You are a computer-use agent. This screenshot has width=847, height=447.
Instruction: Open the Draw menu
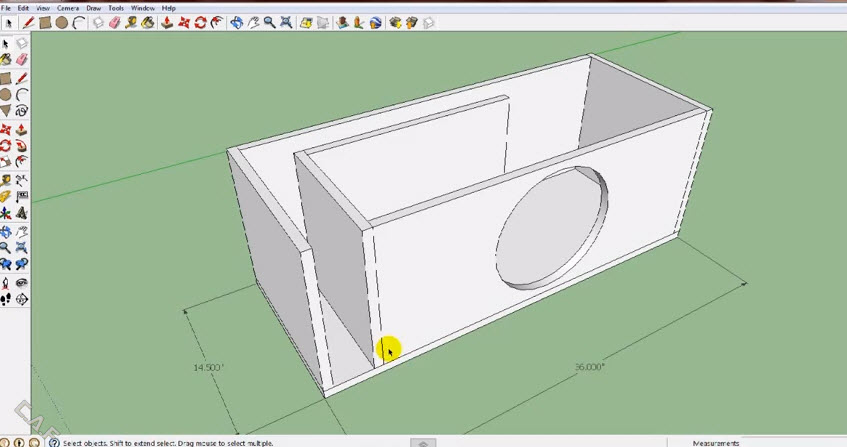coord(93,8)
